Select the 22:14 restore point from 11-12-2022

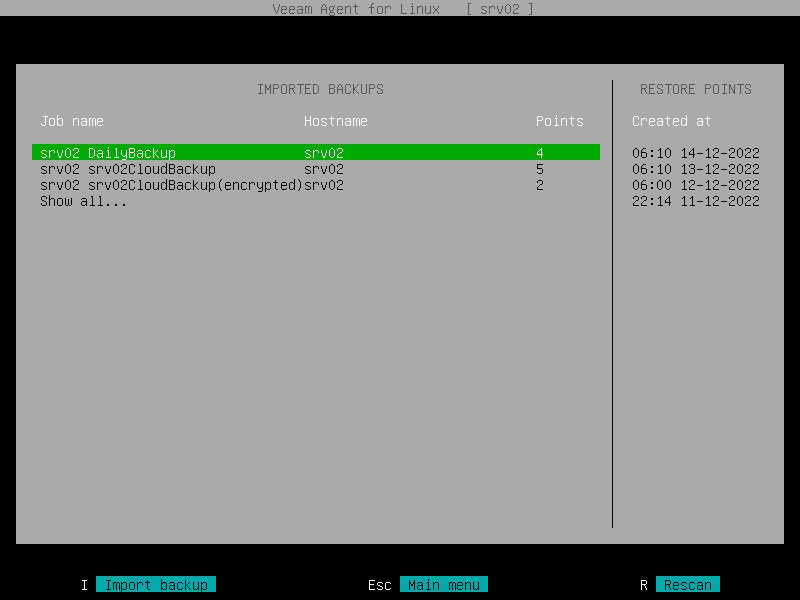(696, 201)
